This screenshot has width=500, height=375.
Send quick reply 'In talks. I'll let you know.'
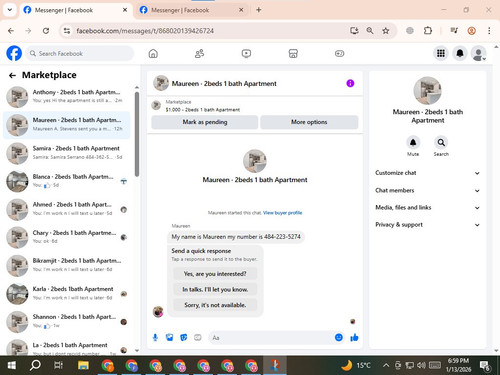point(215,289)
